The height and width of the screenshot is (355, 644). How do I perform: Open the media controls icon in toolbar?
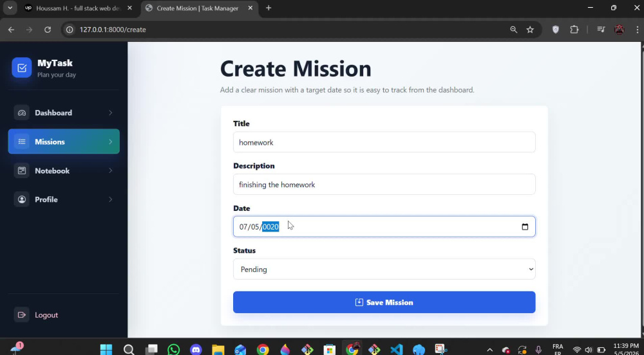click(601, 30)
